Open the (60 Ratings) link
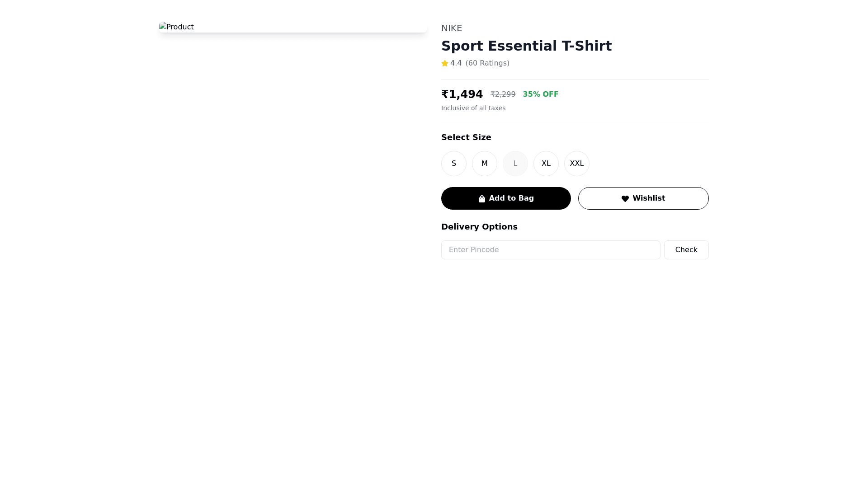868x488 pixels. pos(487,63)
